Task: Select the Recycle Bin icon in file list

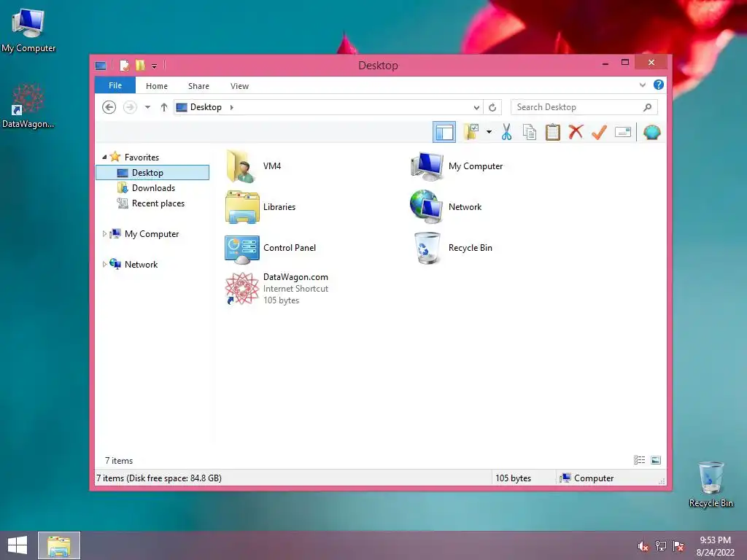Action: [427, 248]
